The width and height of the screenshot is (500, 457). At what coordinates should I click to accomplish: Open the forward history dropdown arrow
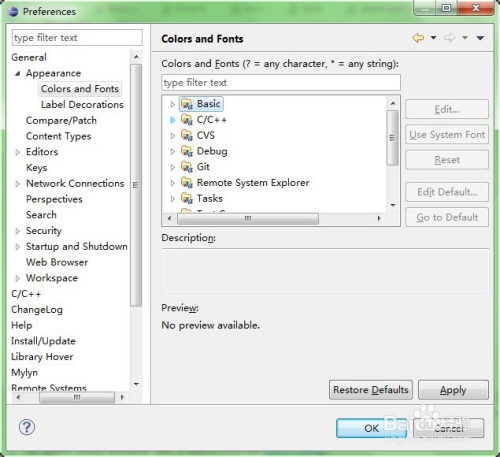click(x=465, y=38)
